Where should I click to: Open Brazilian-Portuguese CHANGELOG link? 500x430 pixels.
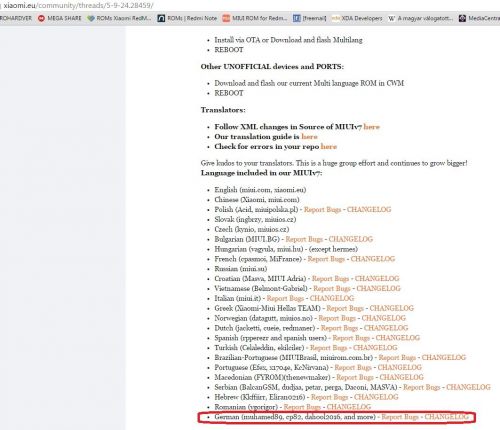444,357
